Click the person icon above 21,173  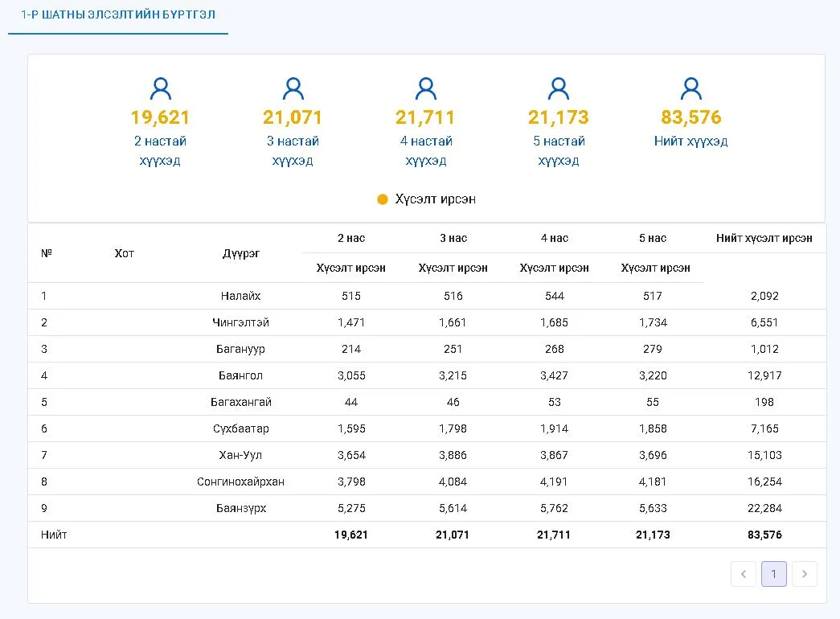click(x=558, y=89)
